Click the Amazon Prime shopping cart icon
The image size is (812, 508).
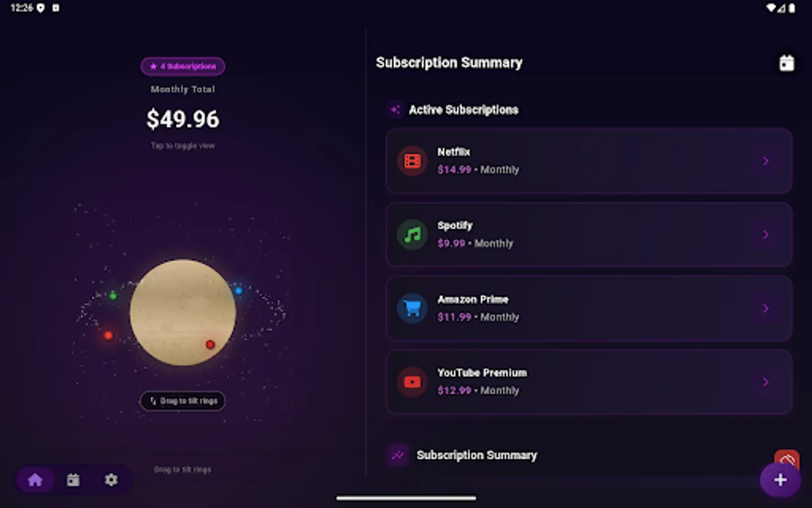(412, 308)
